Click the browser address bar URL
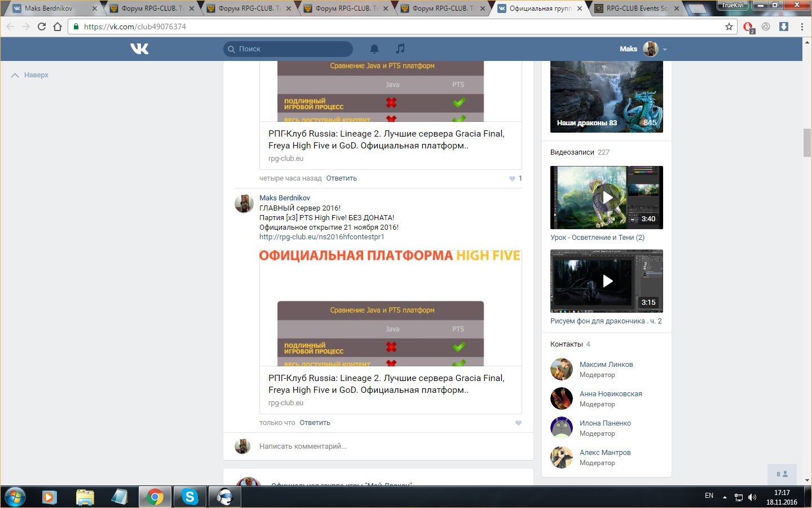Image resolution: width=812 pixels, height=508 pixels. coord(135,27)
